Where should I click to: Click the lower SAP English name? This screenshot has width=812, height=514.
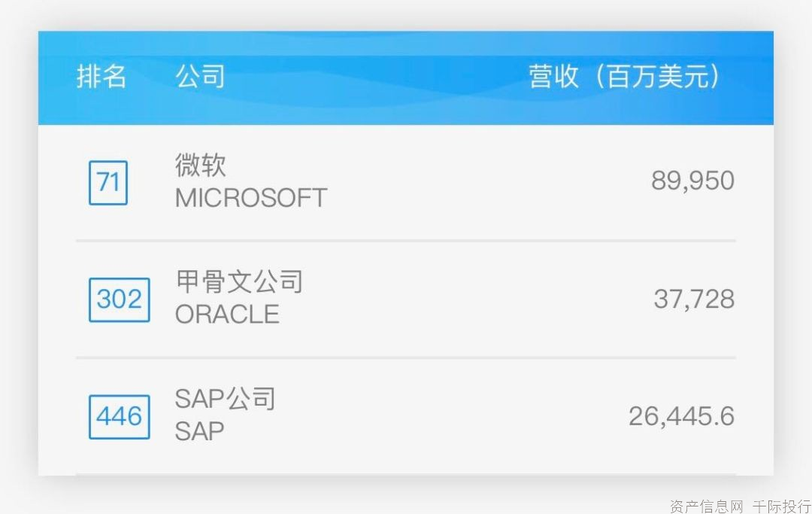[199, 432]
